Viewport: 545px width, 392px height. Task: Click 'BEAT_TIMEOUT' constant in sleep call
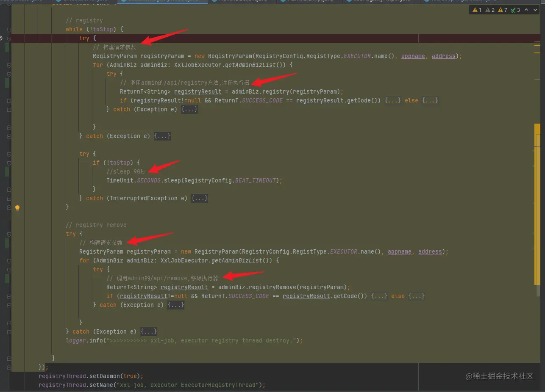click(x=256, y=180)
